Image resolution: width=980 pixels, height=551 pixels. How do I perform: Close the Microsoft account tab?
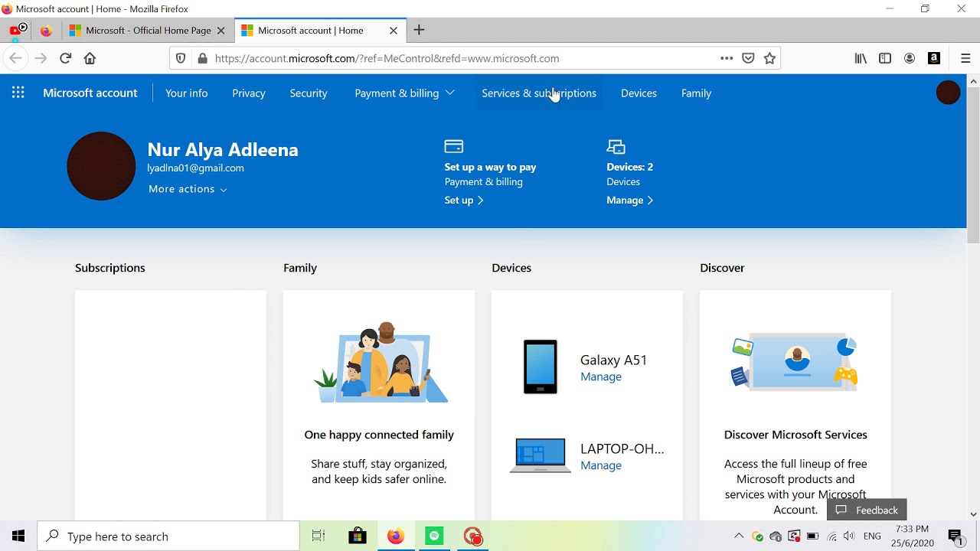[394, 31]
